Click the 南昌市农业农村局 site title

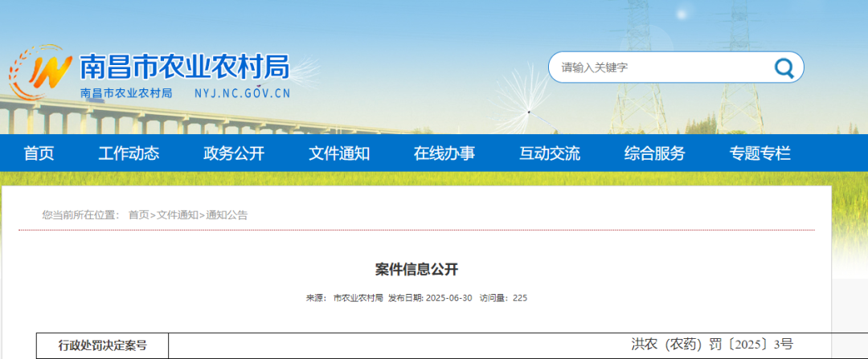click(185, 67)
